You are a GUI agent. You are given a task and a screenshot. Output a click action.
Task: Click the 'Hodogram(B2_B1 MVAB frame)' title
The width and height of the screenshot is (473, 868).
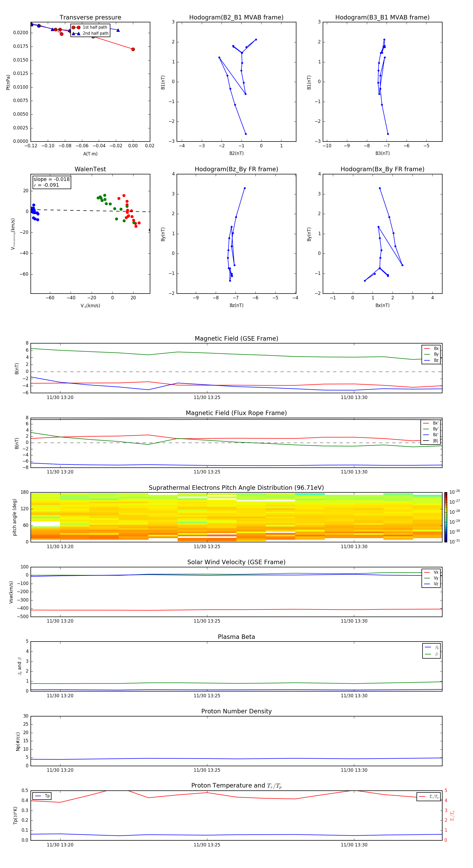tap(236, 17)
